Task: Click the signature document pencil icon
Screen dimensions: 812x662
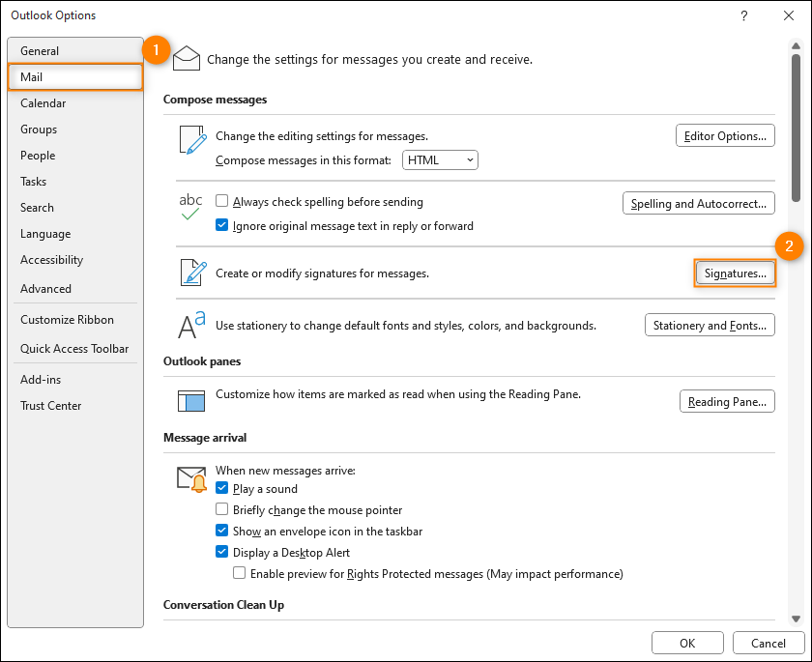Action: point(193,273)
